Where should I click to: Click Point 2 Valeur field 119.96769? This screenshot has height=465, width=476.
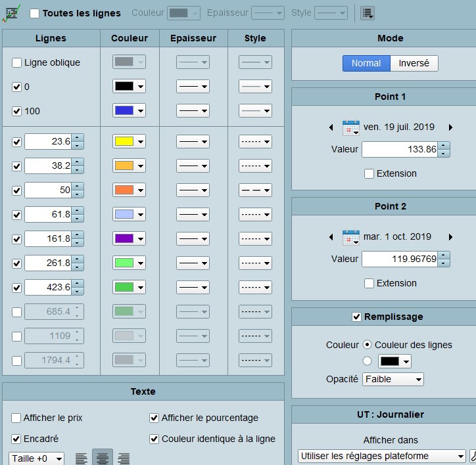point(400,259)
